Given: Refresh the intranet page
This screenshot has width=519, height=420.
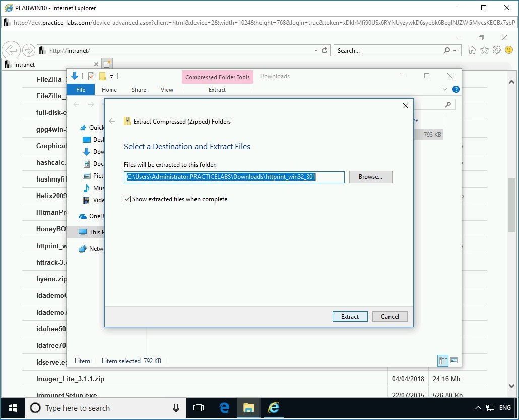Looking at the screenshot, I should (x=324, y=50).
